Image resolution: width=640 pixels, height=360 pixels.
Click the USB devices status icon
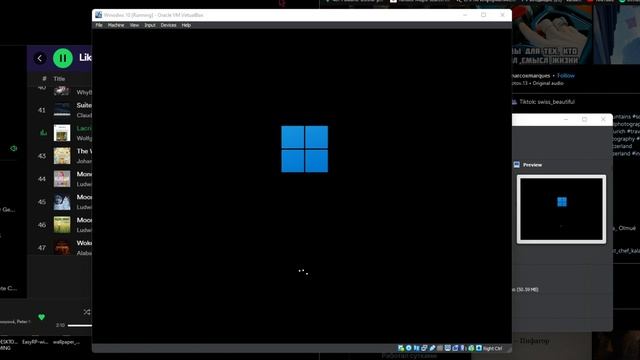432,348
